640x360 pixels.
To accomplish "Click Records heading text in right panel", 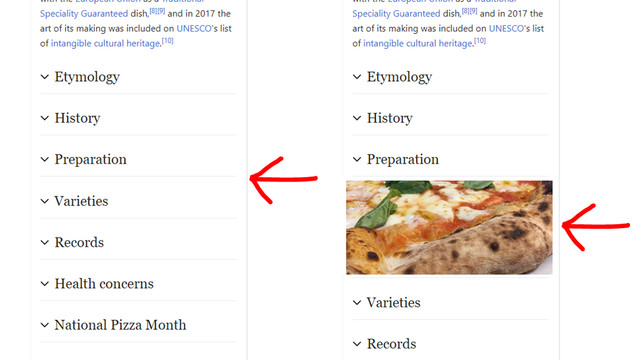I will coord(392,344).
